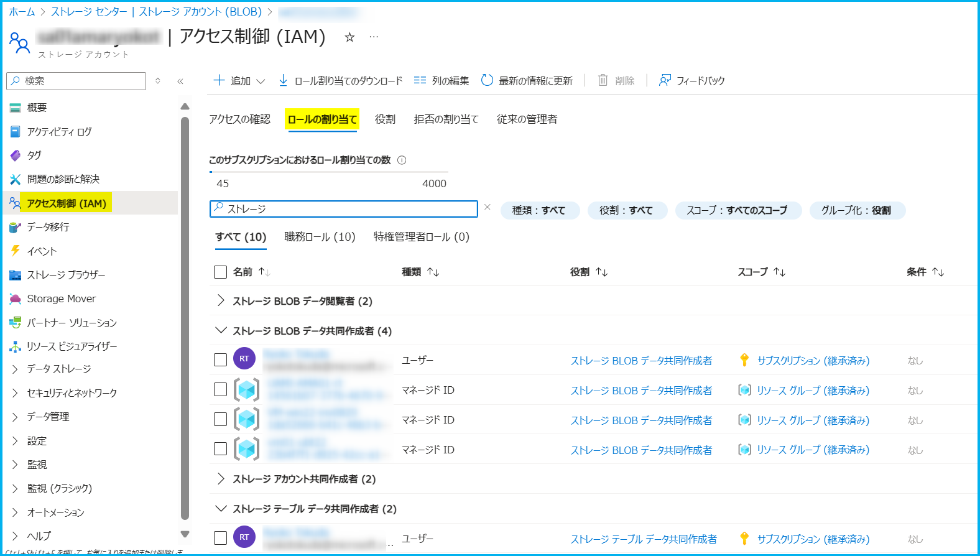The image size is (980, 556).
Task: Check the first マネージド ID row checkbox
Action: [220, 389]
